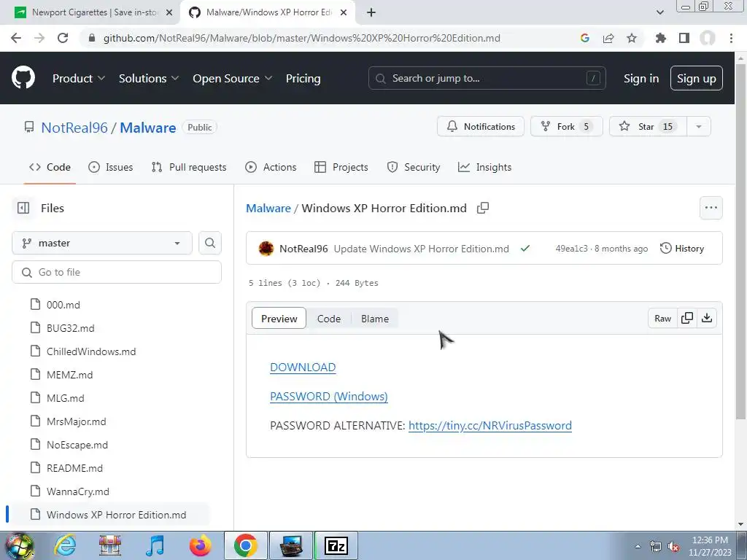The image size is (747, 560).
Task: Open the 7-Zip taskbar window
Action: pos(336,545)
